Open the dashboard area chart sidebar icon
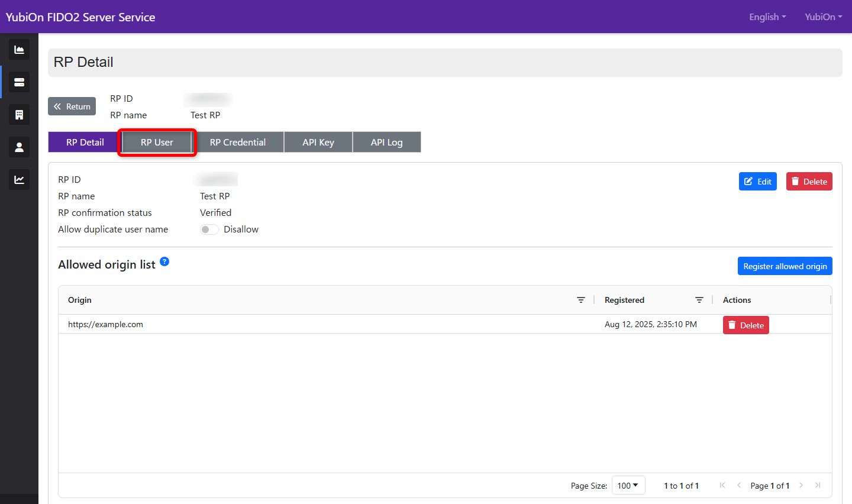The width and height of the screenshot is (852, 504). click(19, 50)
